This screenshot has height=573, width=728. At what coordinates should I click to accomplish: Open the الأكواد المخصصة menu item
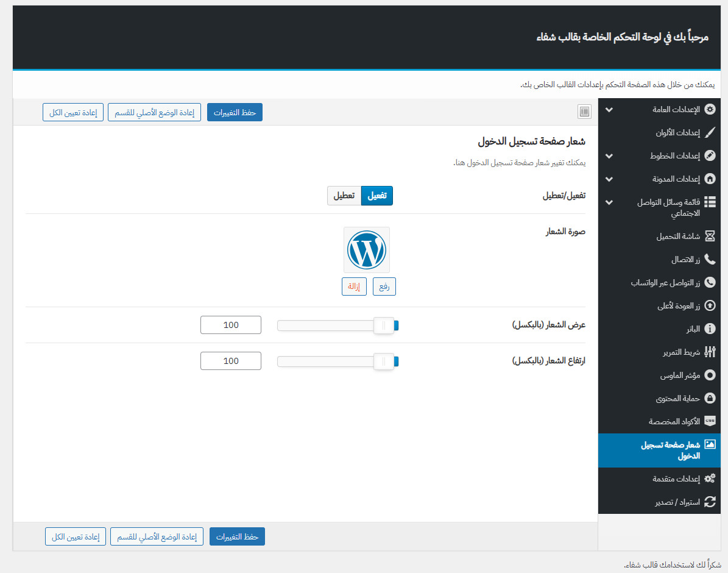pyautogui.click(x=673, y=421)
